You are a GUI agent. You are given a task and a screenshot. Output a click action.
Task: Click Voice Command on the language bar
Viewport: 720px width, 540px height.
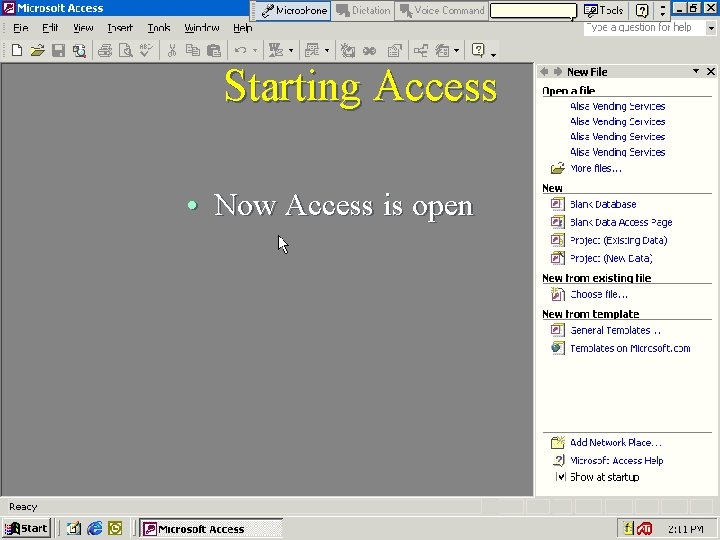pos(442,11)
